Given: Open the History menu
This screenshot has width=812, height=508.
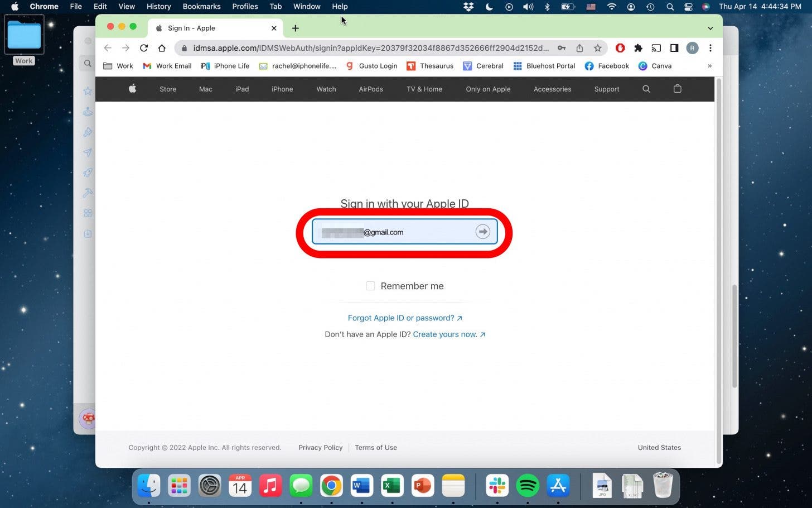Looking at the screenshot, I should coord(159,7).
